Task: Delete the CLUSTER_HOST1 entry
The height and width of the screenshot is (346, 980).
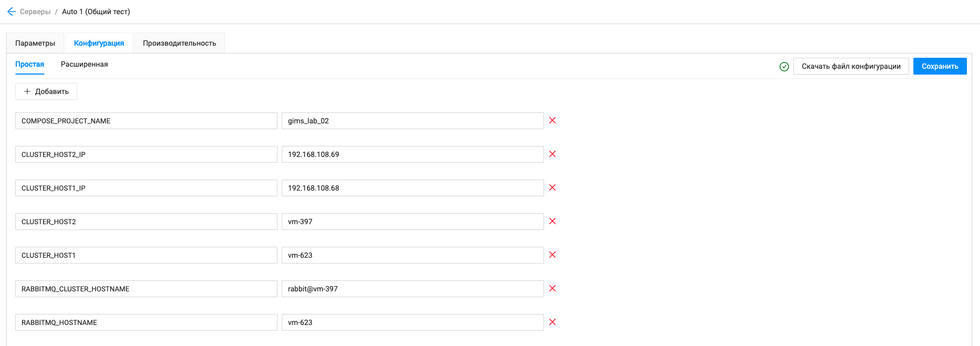Action: (552, 255)
